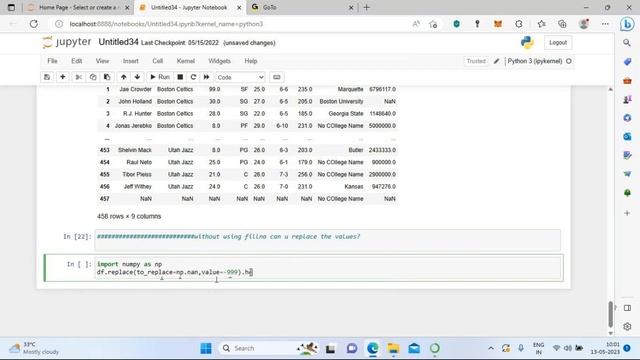Image resolution: width=640 pixels, height=360 pixels.
Task: Paste cells below icon
Action: click(107, 77)
